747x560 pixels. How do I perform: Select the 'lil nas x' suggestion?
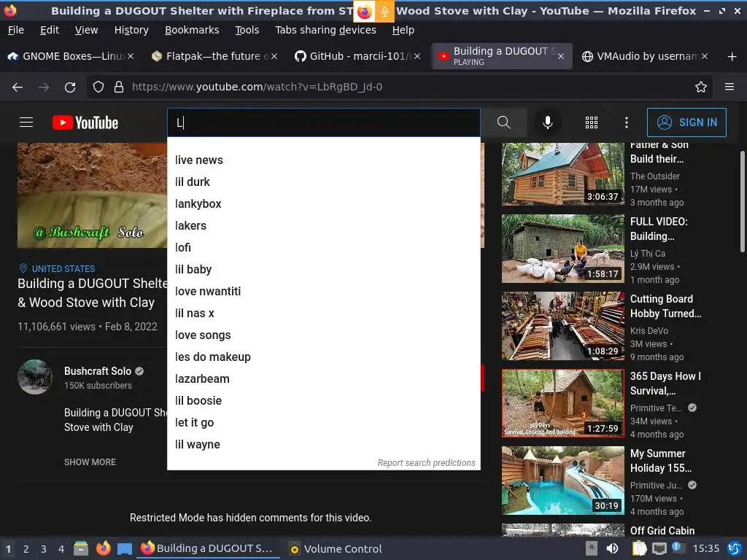[x=323, y=314]
